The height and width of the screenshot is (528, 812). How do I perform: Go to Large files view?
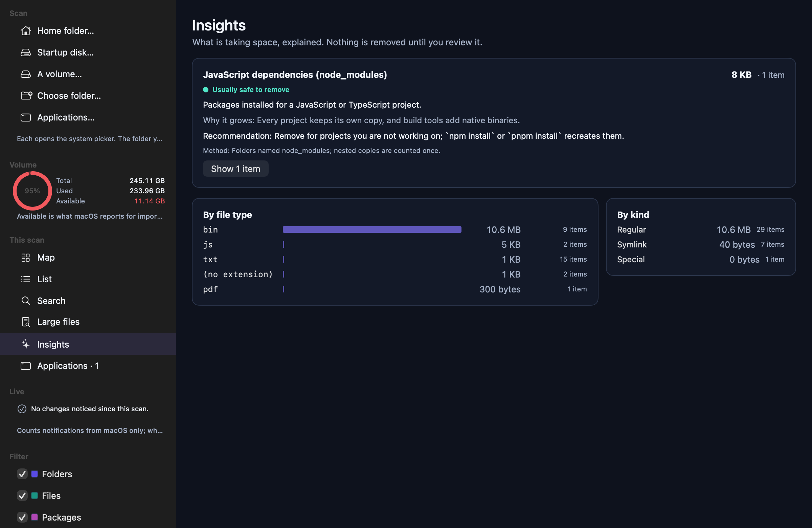coord(88,322)
